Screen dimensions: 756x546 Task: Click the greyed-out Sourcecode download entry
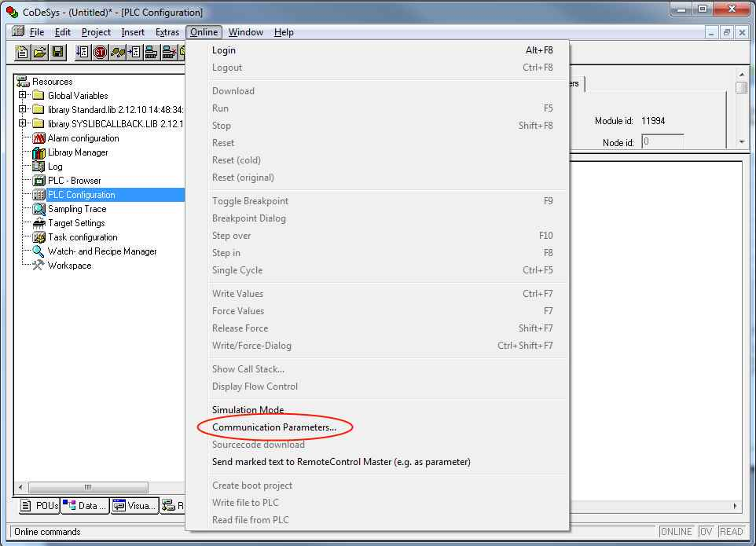coord(377,445)
